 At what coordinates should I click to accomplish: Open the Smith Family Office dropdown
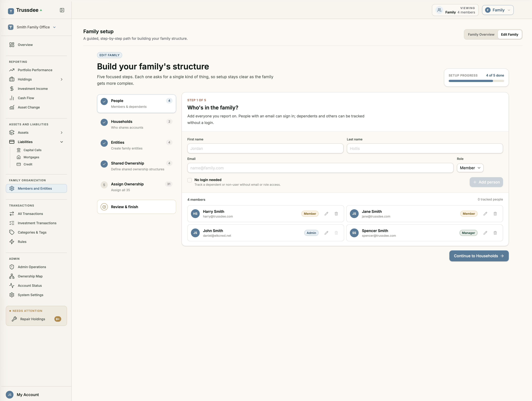[32, 27]
